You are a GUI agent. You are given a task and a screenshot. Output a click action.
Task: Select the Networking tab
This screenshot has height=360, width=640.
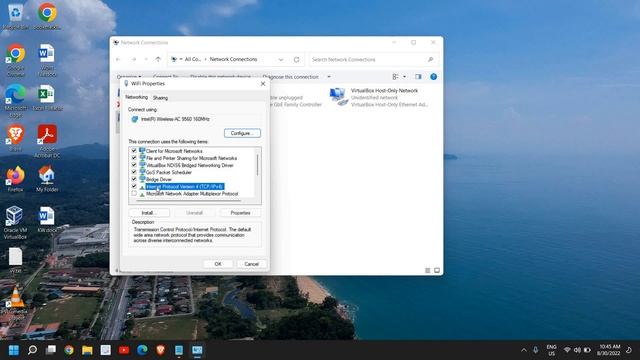point(136,97)
